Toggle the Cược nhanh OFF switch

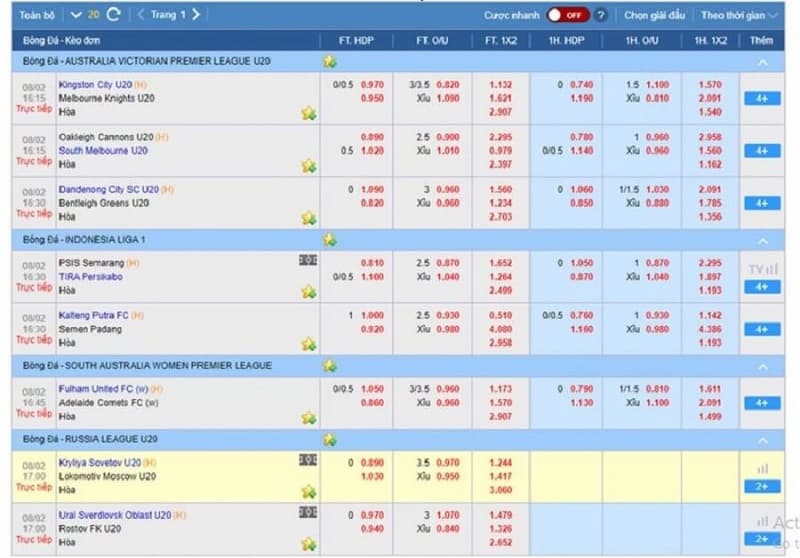click(567, 15)
